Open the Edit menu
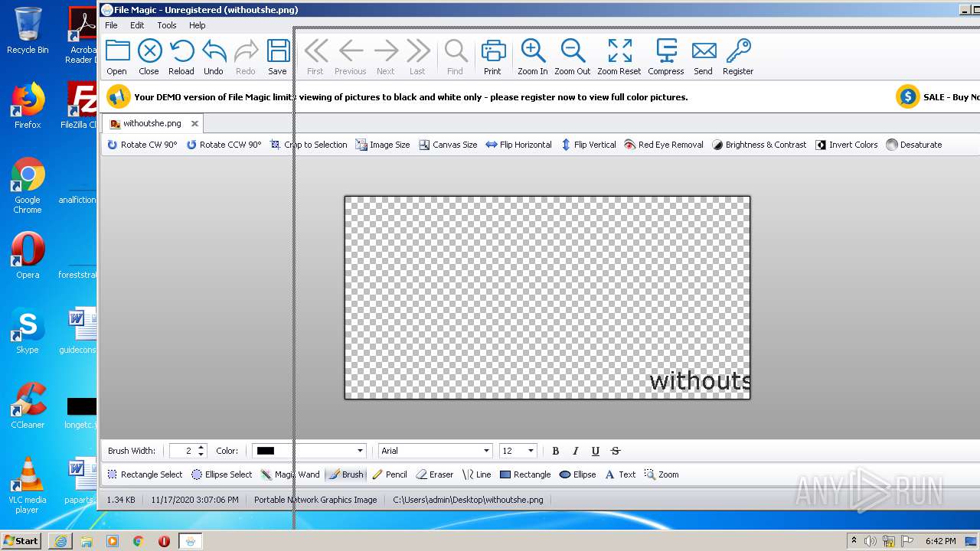The width and height of the screenshot is (980, 551). pos(137,25)
